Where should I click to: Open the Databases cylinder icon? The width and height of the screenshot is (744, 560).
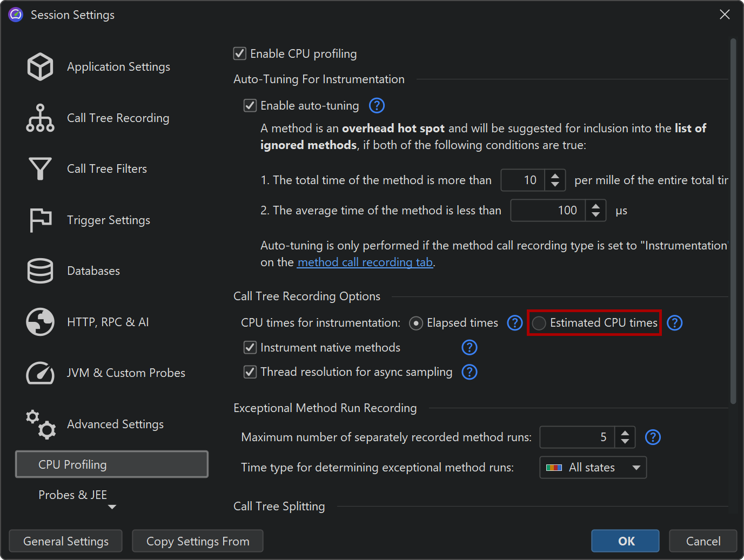pyautogui.click(x=41, y=271)
